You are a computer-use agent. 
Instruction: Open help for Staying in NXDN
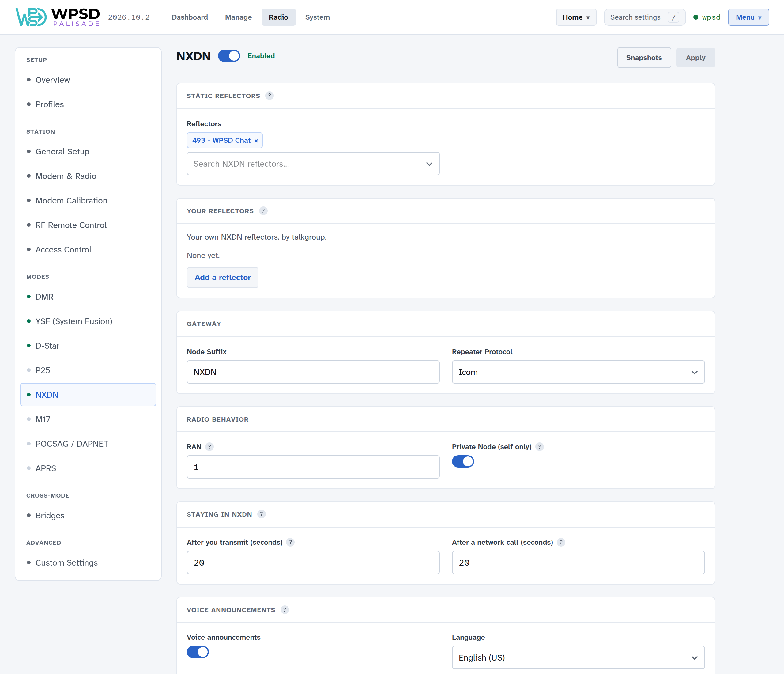pyautogui.click(x=262, y=514)
